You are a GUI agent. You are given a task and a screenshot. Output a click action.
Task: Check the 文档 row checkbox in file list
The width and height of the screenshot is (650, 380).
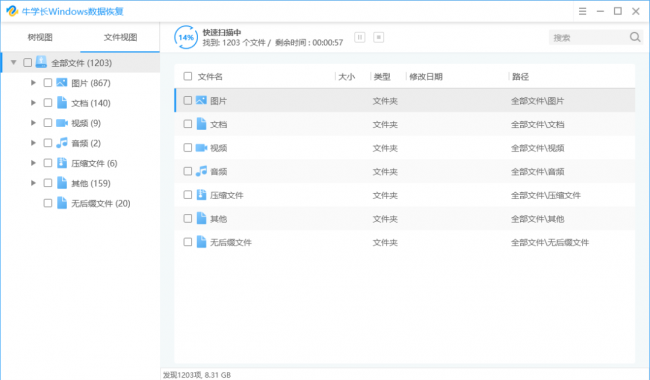188,124
